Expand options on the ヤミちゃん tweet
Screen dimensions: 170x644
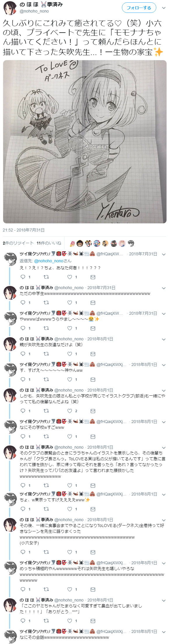pyautogui.click(x=164, y=600)
